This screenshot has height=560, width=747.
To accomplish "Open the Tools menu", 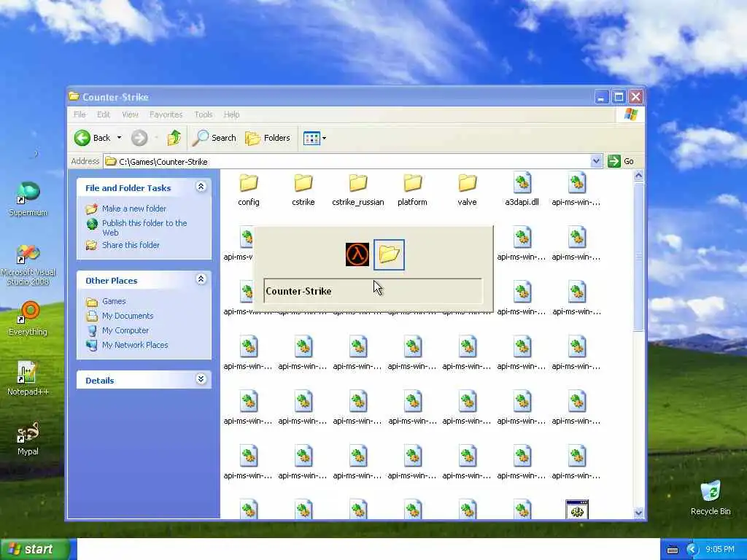I will 204,114.
